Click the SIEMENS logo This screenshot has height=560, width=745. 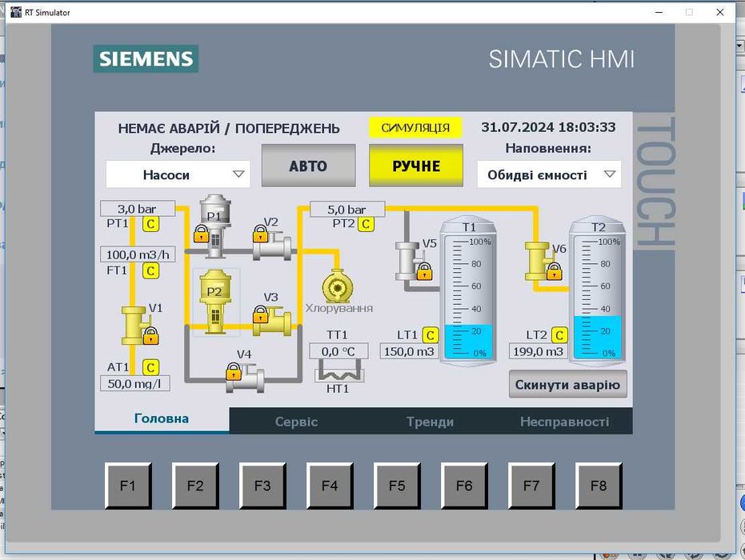(146, 58)
